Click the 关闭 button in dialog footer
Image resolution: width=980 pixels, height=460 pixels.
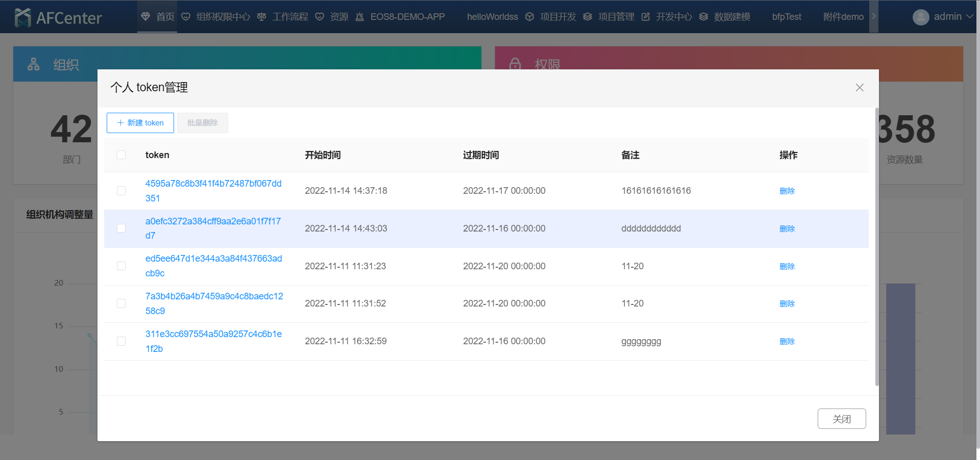(841, 419)
